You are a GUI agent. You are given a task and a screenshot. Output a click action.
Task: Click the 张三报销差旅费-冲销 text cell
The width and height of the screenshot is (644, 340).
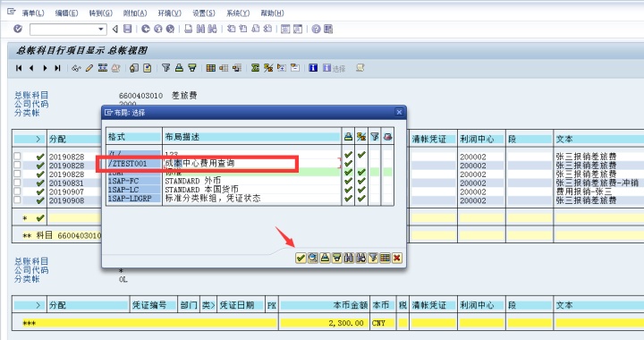597,183
